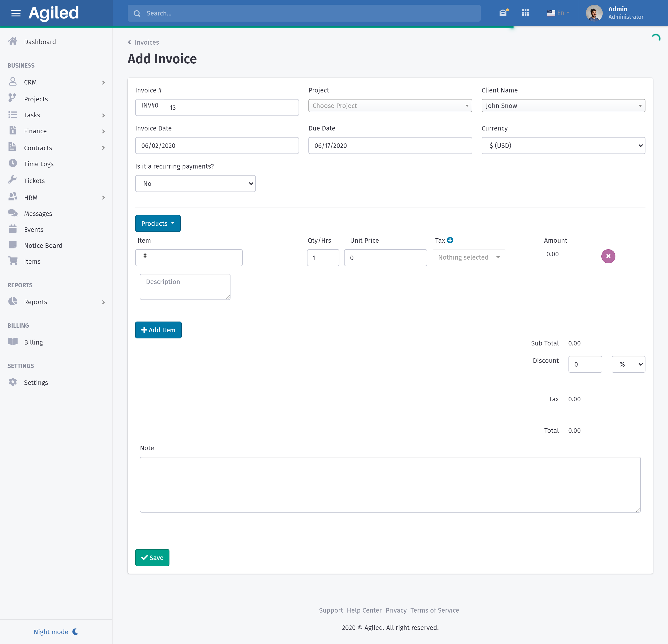Open the Terms of Service link

click(x=434, y=610)
